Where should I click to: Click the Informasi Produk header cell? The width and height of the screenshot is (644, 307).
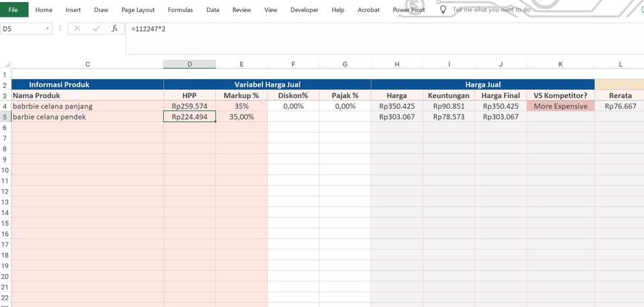pos(87,84)
